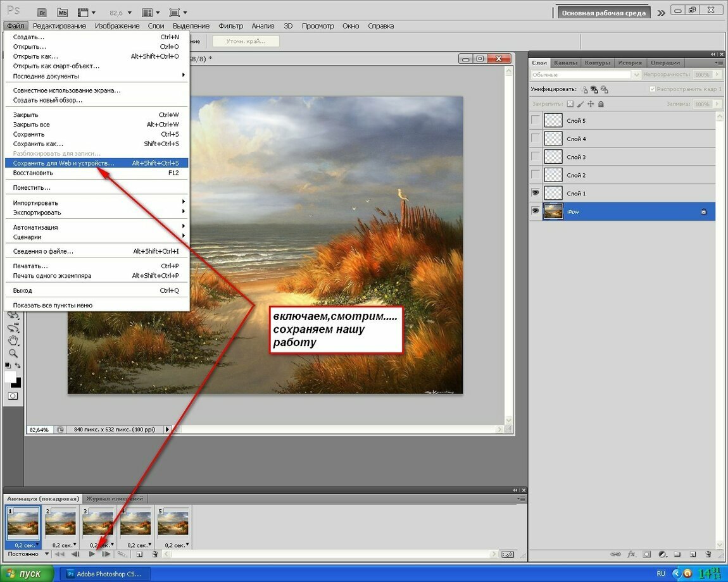
Task: Expand the Импортировать submenu
Action: [x=96, y=203]
